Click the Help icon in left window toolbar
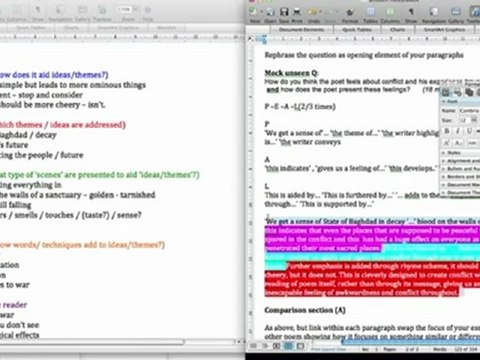 point(148,10)
